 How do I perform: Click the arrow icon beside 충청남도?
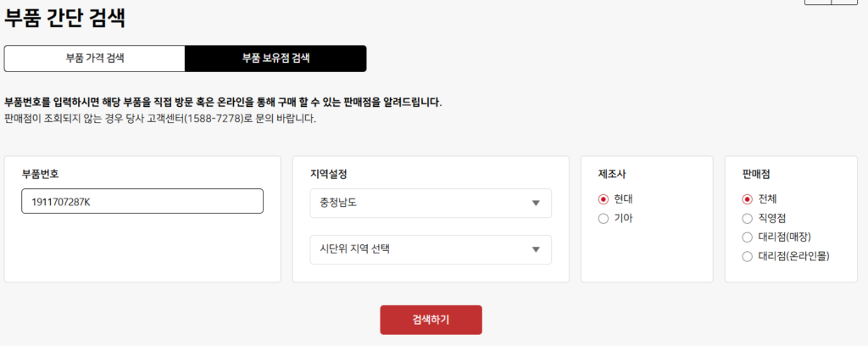pyautogui.click(x=535, y=204)
